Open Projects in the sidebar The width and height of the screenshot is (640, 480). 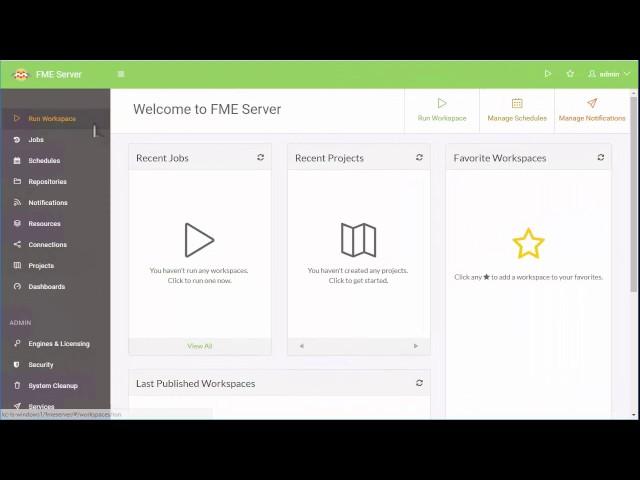click(55, 266)
